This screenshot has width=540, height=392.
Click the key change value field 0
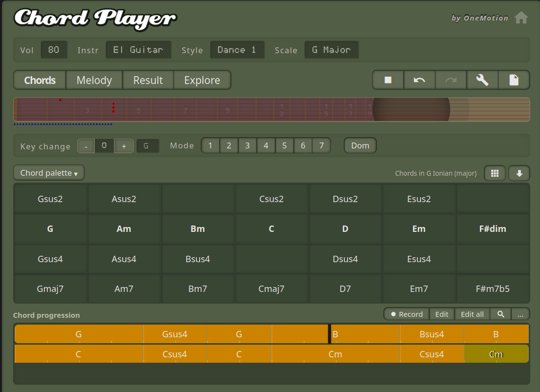click(x=104, y=145)
